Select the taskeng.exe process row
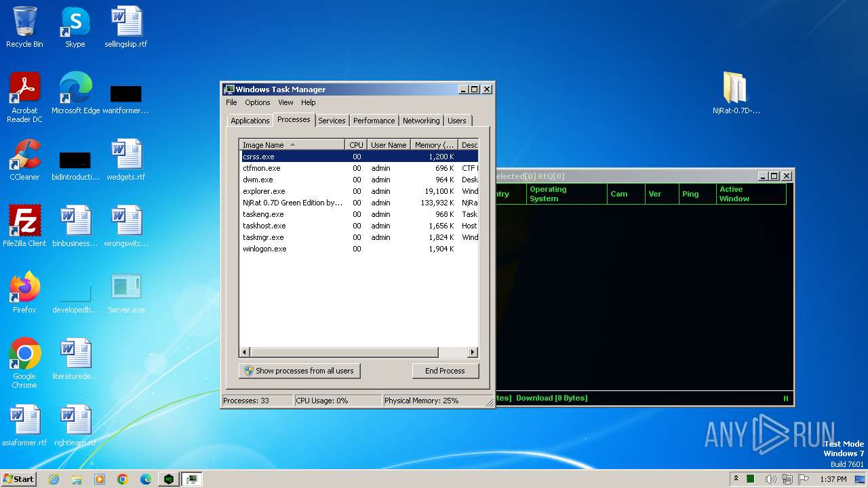 [359, 214]
